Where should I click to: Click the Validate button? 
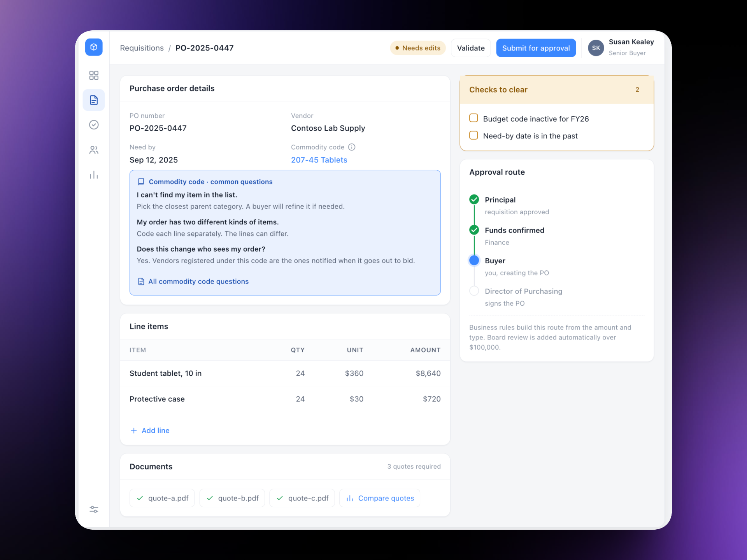[471, 48]
